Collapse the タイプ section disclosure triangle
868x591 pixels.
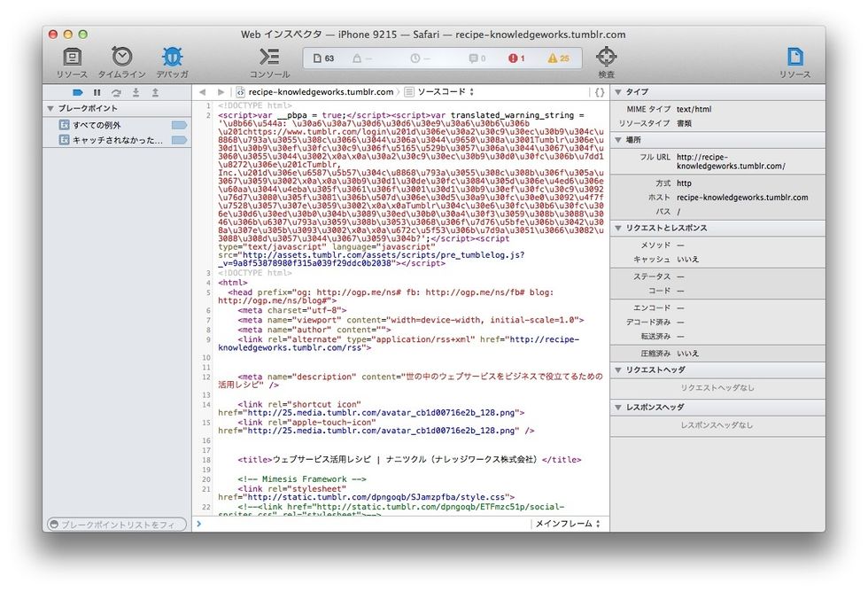pyautogui.click(x=620, y=91)
